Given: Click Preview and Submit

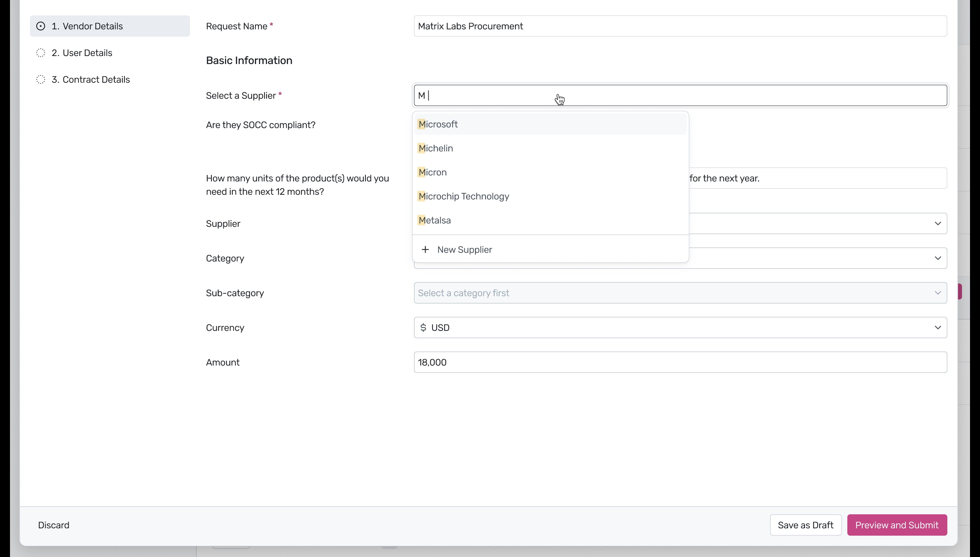Looking at the screenshot, I should 896,526.
